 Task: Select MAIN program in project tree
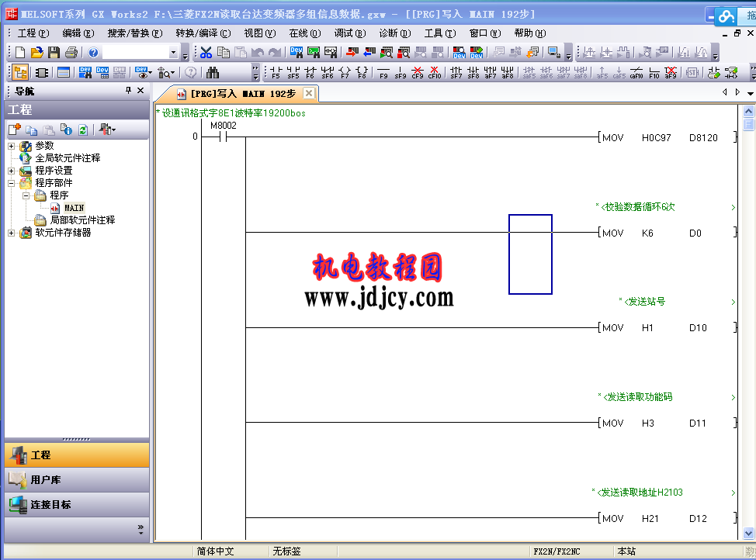(75, 208)
